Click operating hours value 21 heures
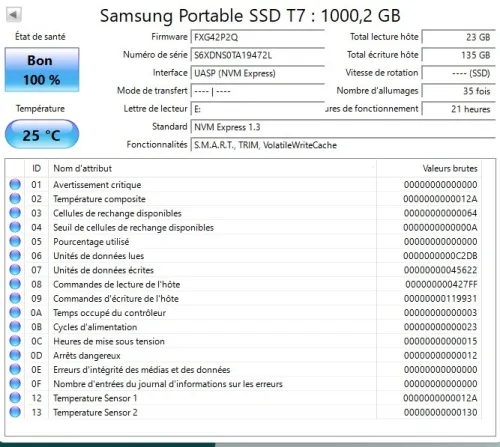The width and height of the screenshot is (500, 447). 458,109
